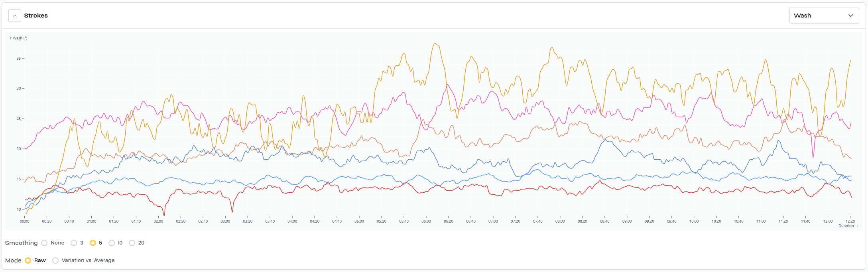
Task: Select the smoothing 5 option
Action: pyautogui.click(x=93, y=243)
